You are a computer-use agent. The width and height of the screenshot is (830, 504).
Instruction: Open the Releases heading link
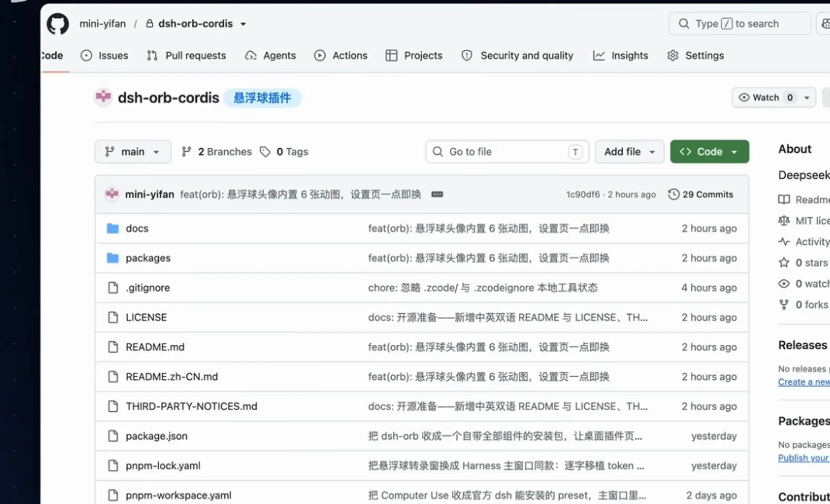click(x=803, y=345)
